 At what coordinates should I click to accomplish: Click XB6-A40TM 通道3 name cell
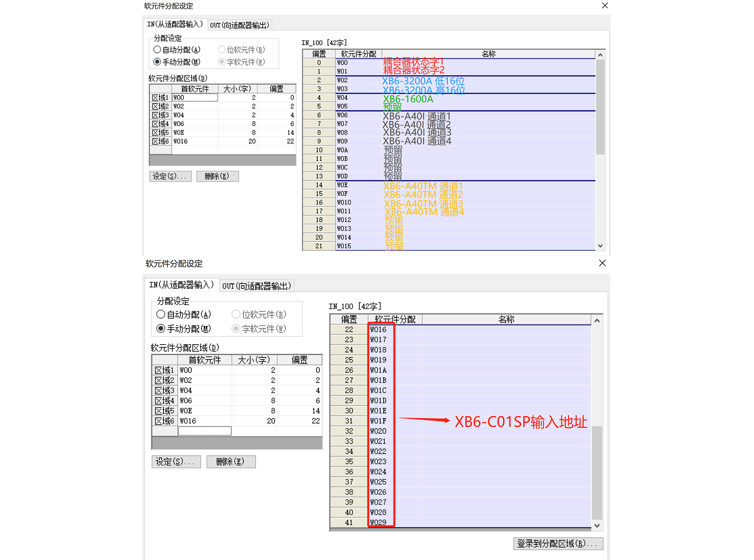(489, 202)
